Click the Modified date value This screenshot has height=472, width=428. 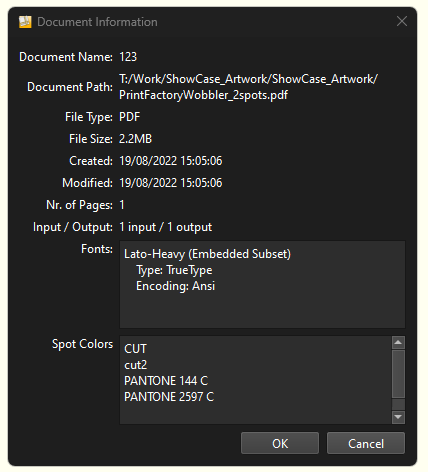point(171,183)
